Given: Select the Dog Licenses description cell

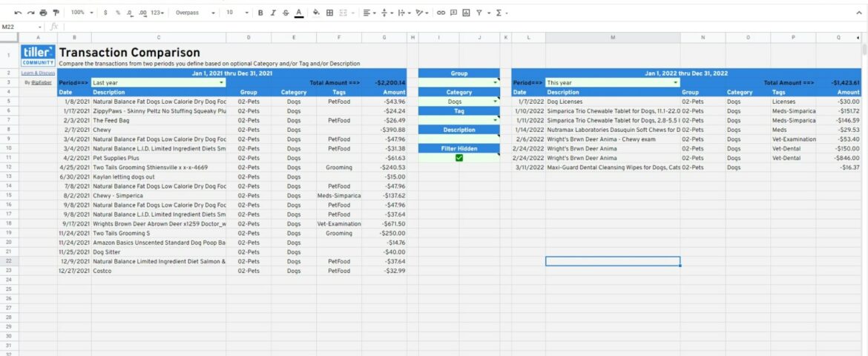Looking at the screenshot, I should pos(613,102).
